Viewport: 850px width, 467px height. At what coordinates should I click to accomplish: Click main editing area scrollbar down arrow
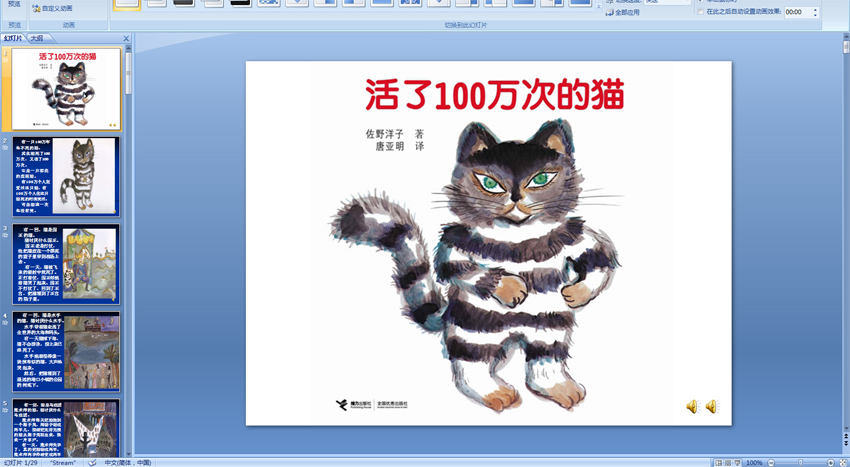tap(846, 430)
